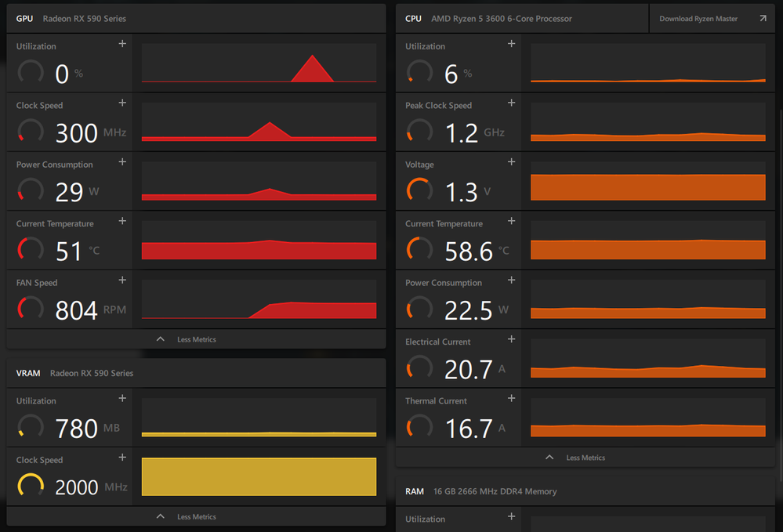Click the VRAM Clock Speed yellow gauge dial
Image resolution: width=783 pixels, height=532 pixels.
[31, 486]
